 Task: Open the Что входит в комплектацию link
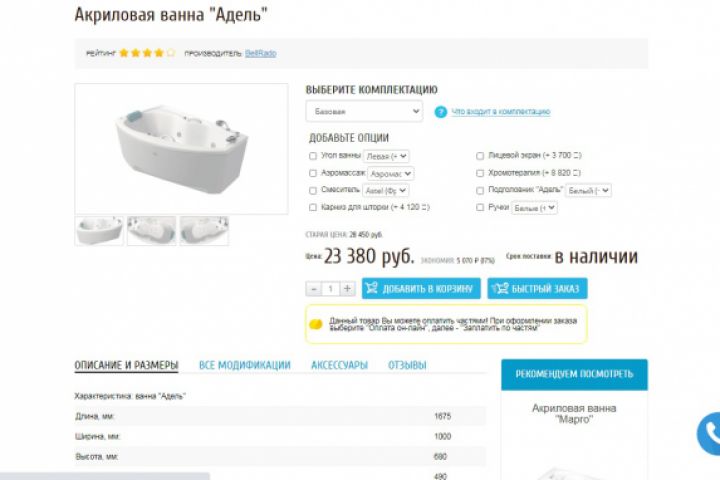pyautogui.click(x=501, y=112)
